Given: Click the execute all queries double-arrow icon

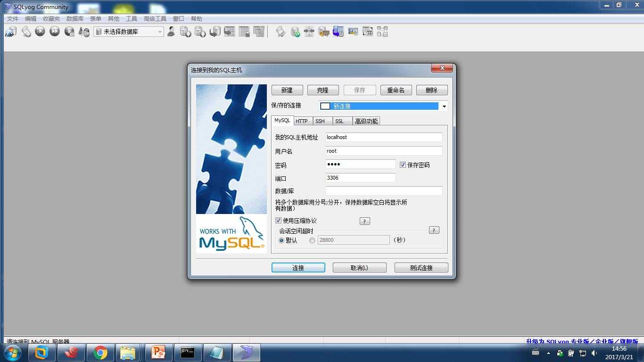Looking at the screenshot, I should coord(55,32).
